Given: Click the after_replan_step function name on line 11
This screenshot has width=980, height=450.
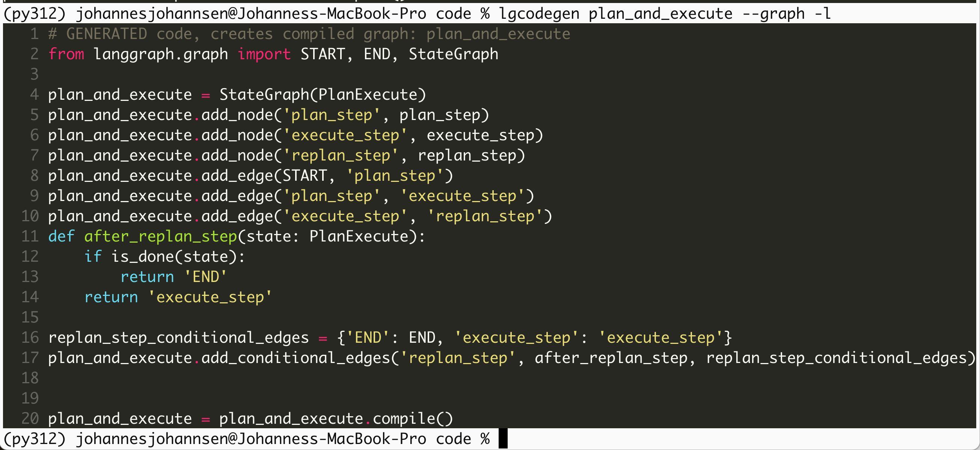Looking at the screenshot, I should point(161,236).
